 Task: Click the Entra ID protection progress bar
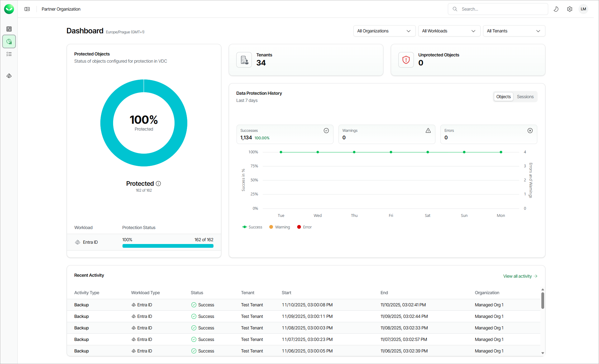tap(168, 246)
